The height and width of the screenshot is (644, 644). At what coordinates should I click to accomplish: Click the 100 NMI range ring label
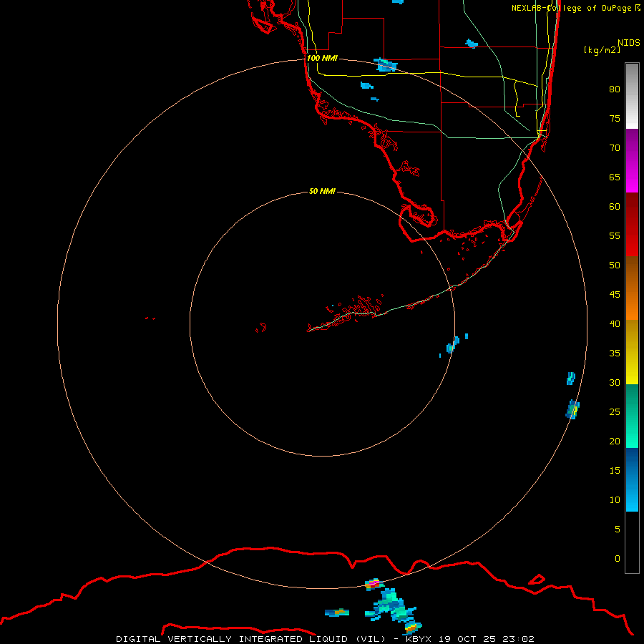pyautogui.click(x=322, y=58)
